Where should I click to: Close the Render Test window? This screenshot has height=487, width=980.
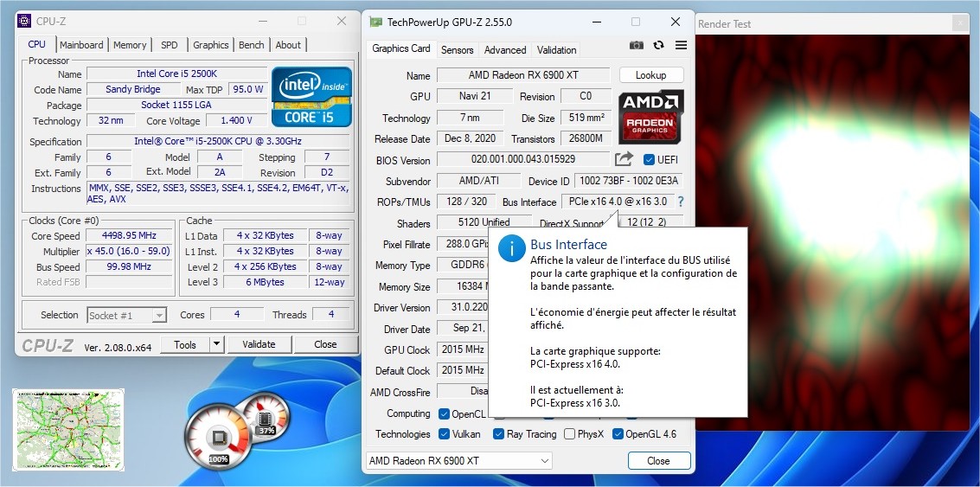tap(961, 23)
